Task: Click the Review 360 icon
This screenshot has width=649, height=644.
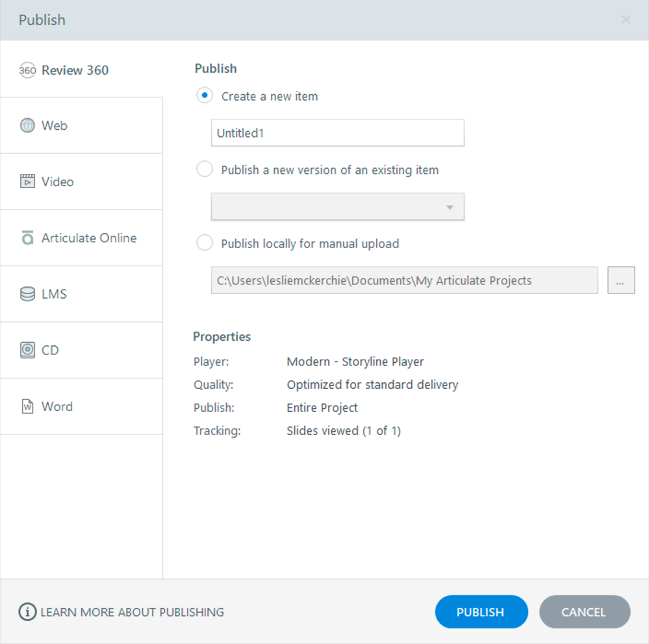Action: 27,70
